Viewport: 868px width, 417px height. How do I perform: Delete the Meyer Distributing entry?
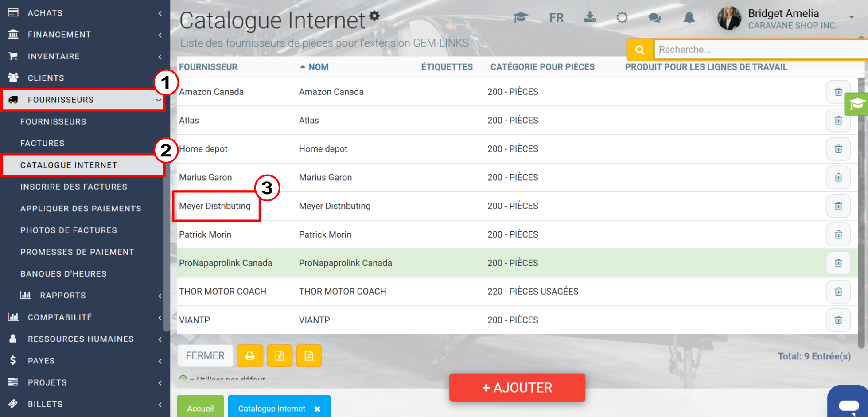coord(838,206)
